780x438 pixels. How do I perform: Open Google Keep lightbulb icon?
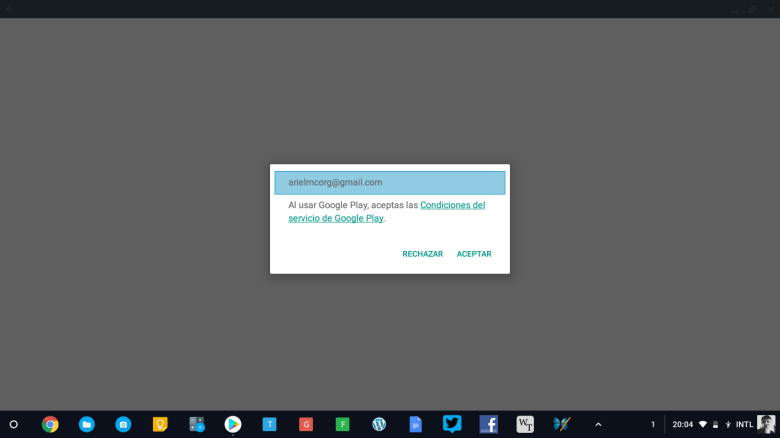160,425
